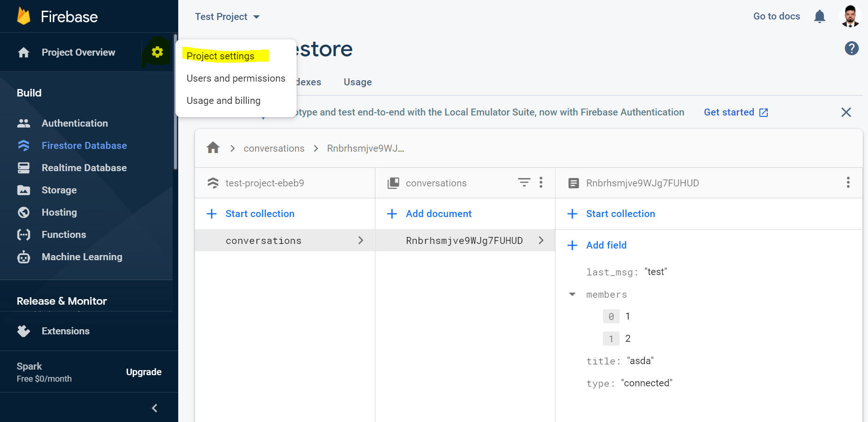Click Start collection in the root column

(260, 214)
